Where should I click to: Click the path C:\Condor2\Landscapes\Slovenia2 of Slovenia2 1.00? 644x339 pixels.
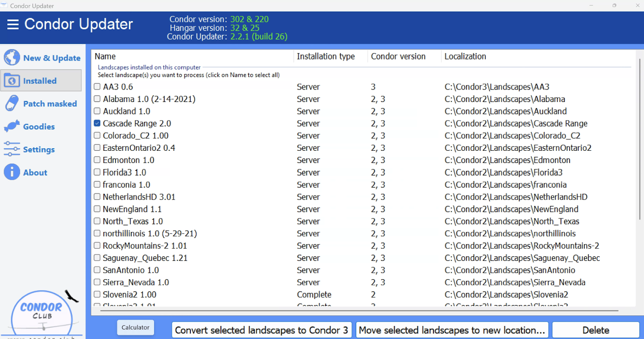point(506,295)
